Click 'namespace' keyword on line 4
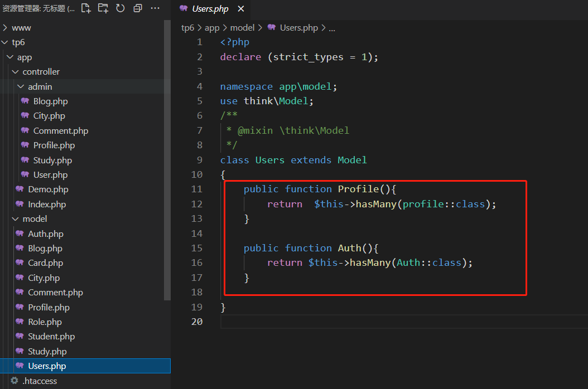The height and width of the screenshot is (389, 588). [x=247, y=86]
